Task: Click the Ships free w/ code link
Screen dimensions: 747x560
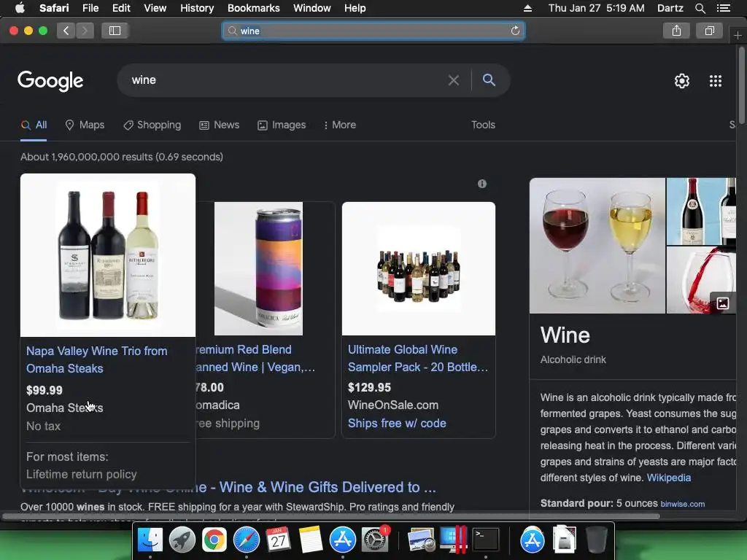Action: click(397, 424)
